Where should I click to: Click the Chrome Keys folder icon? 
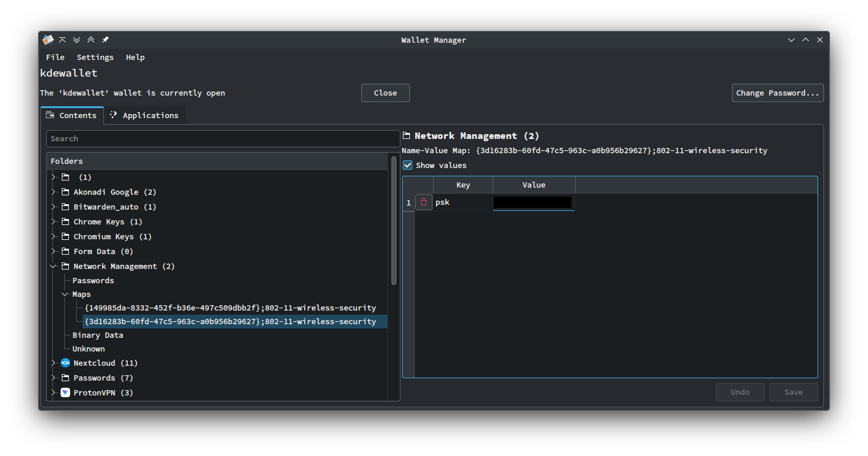[x=65, y=221]
